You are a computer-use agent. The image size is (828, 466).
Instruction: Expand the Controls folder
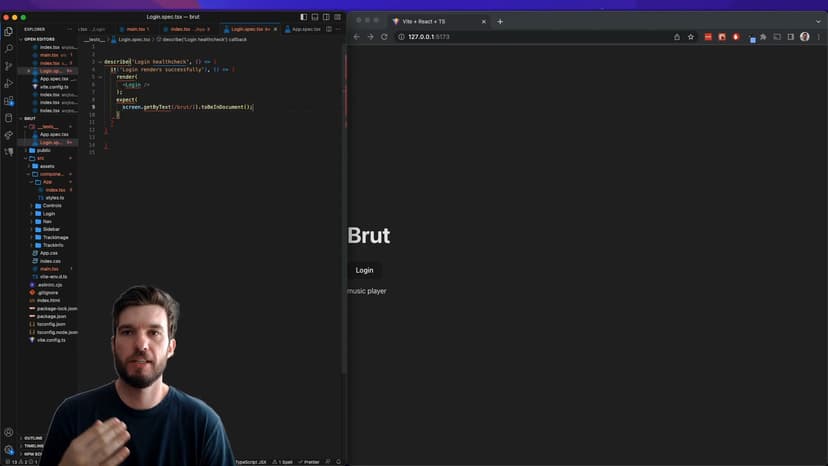click(52, 205)
